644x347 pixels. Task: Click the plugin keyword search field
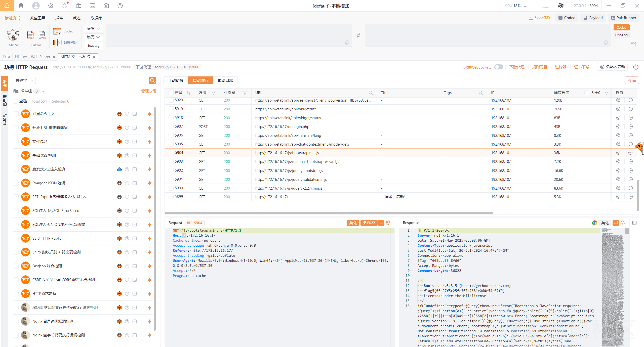point(92,80)
